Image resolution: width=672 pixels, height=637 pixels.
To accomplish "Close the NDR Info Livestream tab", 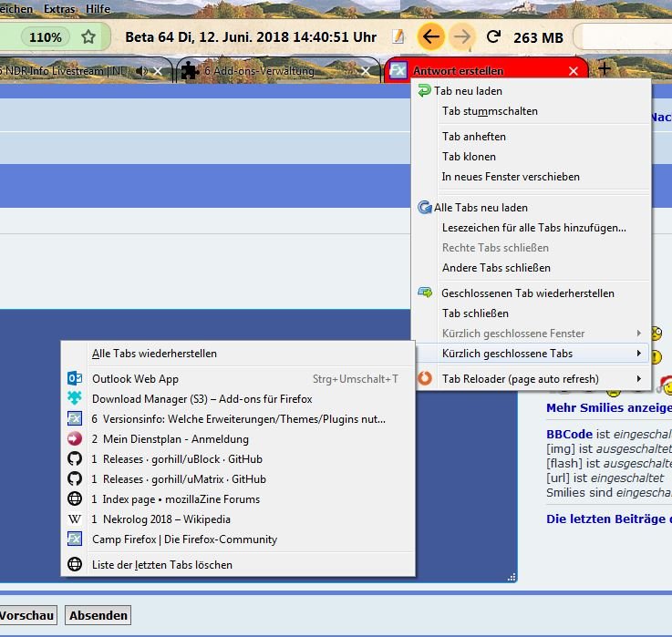I will 160,71.
